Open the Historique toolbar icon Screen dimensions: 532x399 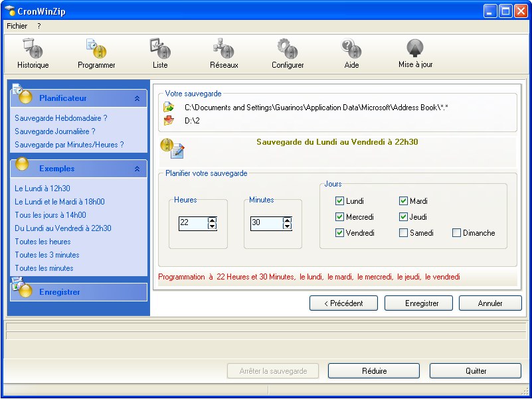tap(33, 48)
